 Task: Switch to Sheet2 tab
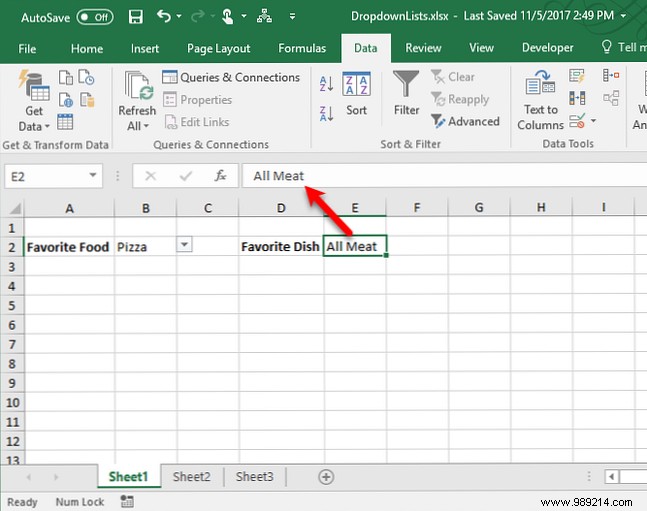[x=191, y=477]
